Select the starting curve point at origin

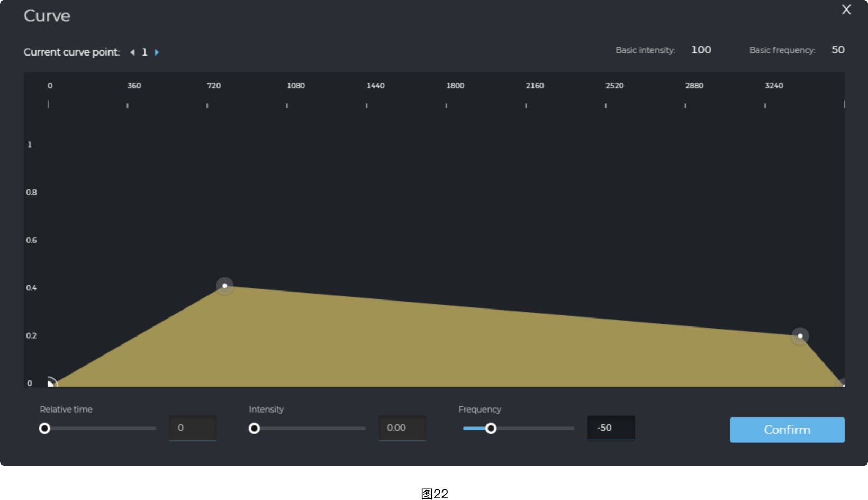click(50, 384)
